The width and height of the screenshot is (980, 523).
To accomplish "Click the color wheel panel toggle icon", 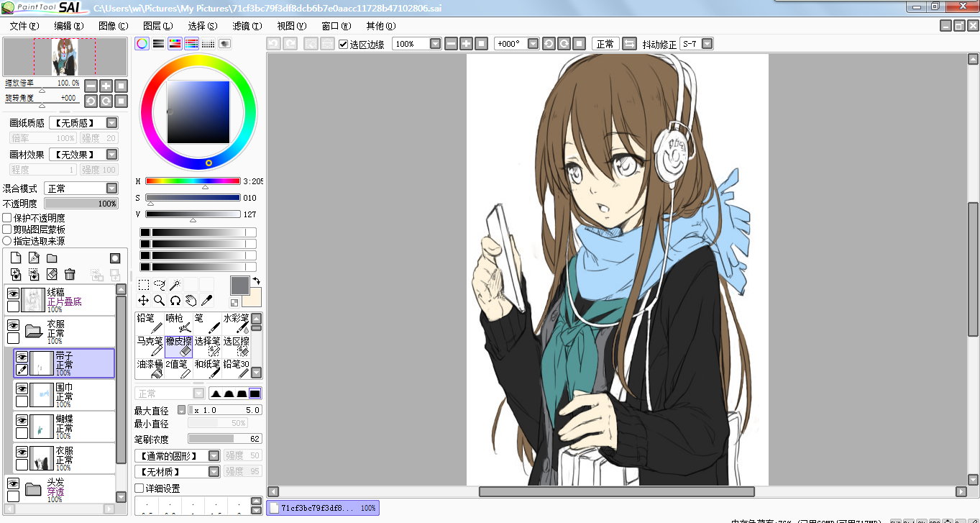I will (142, 44).
